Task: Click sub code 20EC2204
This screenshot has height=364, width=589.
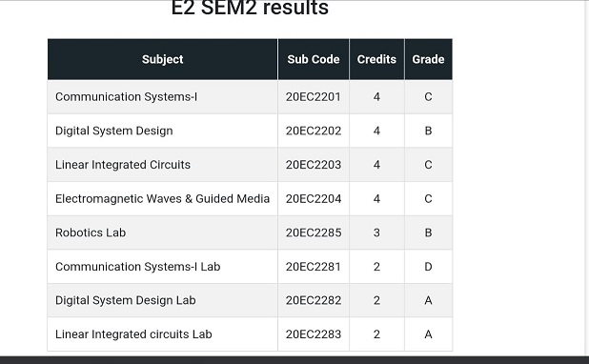Action: 314,199
